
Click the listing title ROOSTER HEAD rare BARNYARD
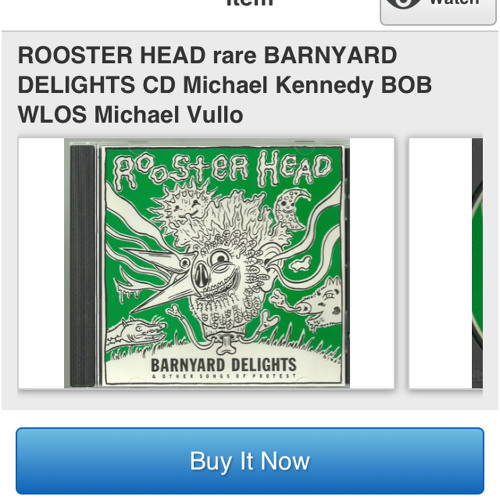click(207, 55)
